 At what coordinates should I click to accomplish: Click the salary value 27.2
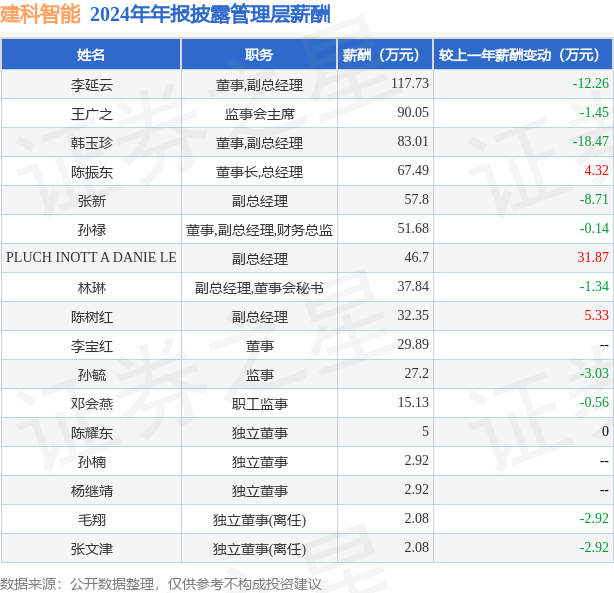pyautogui.click(x=417, y=373)
